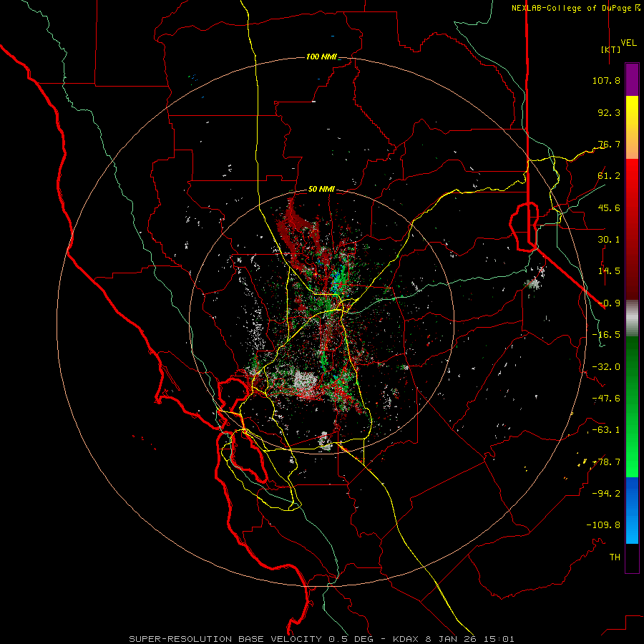Click the base velocity KDAX caption text
Image resolution: width=644 pixels, height=644 pixels.
click(321, 639)
